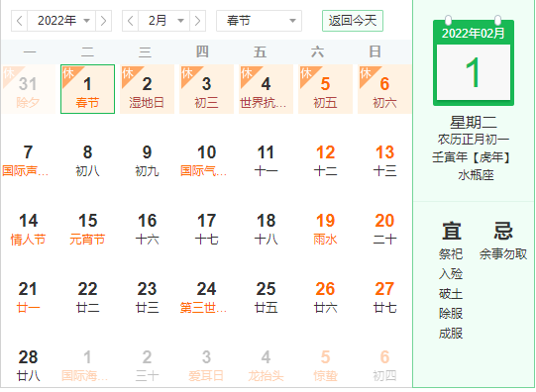Click 星期二 weekday label in sidebar

pos(474,122)
